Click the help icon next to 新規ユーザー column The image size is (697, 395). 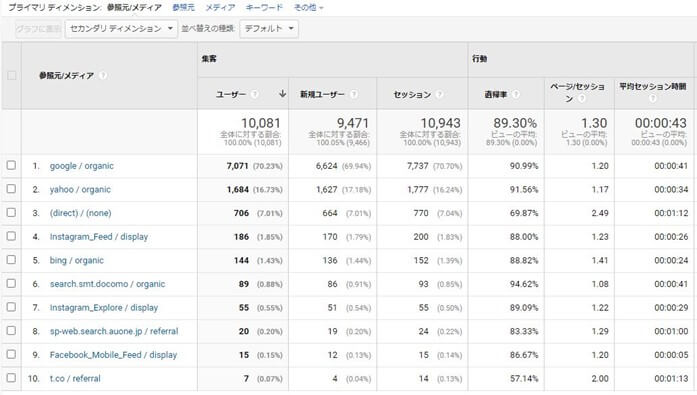[353, 94]
